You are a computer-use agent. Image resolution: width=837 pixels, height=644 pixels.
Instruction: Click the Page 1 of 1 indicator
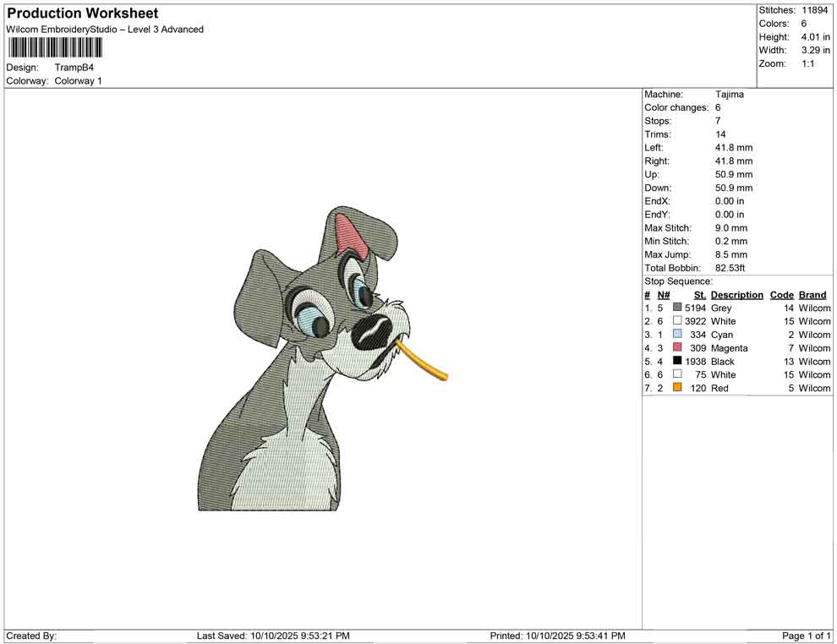[x=807, y=636]
